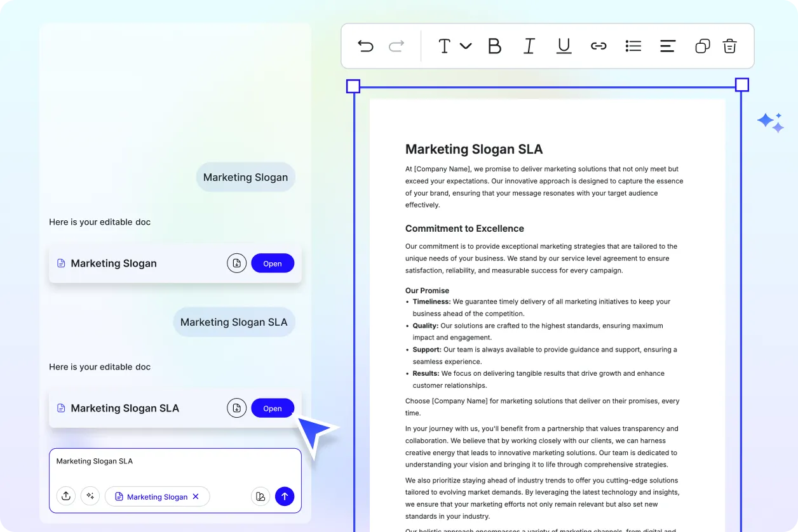Open the text style dropdown next to T

(x=467, y=46)
